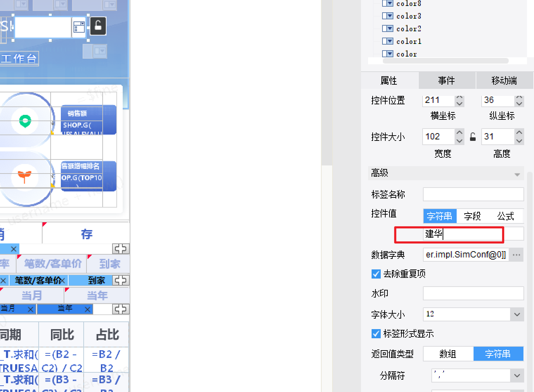Close the 笔数/客单价 tab with its X
This screenshot has height=392, width=534.
click(x=63, y=281)
